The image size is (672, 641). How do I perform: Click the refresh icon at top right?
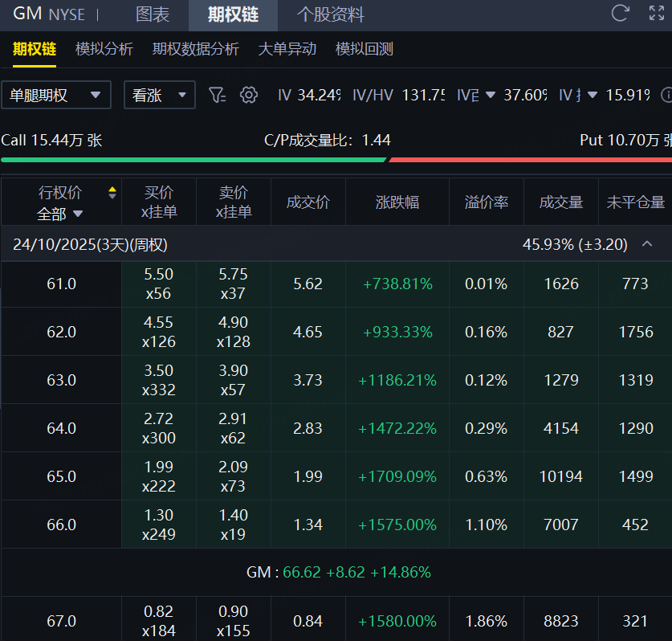[x=620, y=14]
